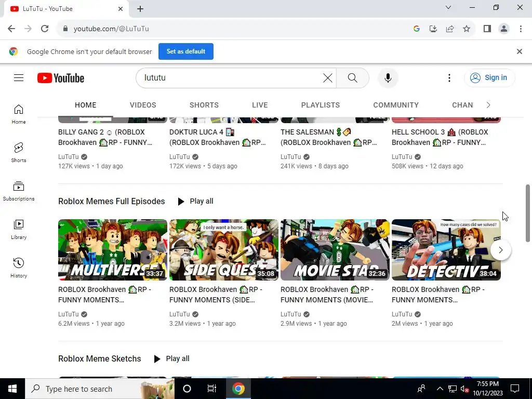Go back with browser back arrow
This screenshot has width=532, height=399.
11,29
